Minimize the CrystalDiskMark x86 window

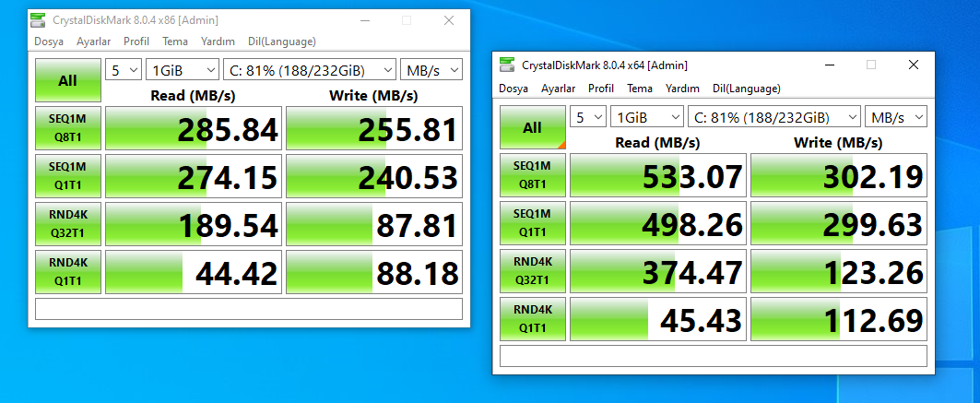click(x=364, y=20)
